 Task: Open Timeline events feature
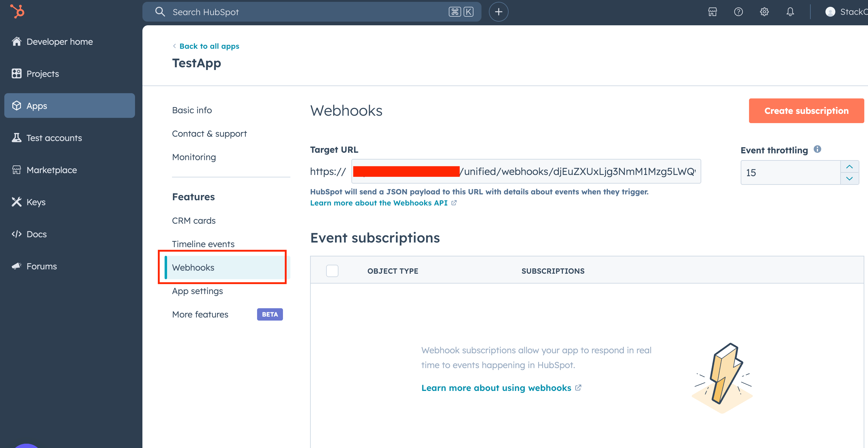pos(203,244)
